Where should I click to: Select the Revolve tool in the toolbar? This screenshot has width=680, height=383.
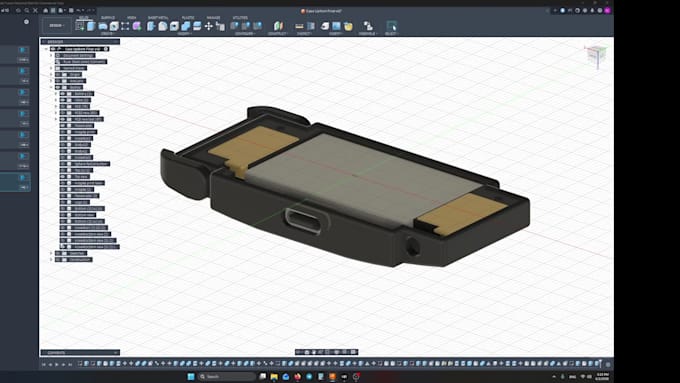point(103,26)
